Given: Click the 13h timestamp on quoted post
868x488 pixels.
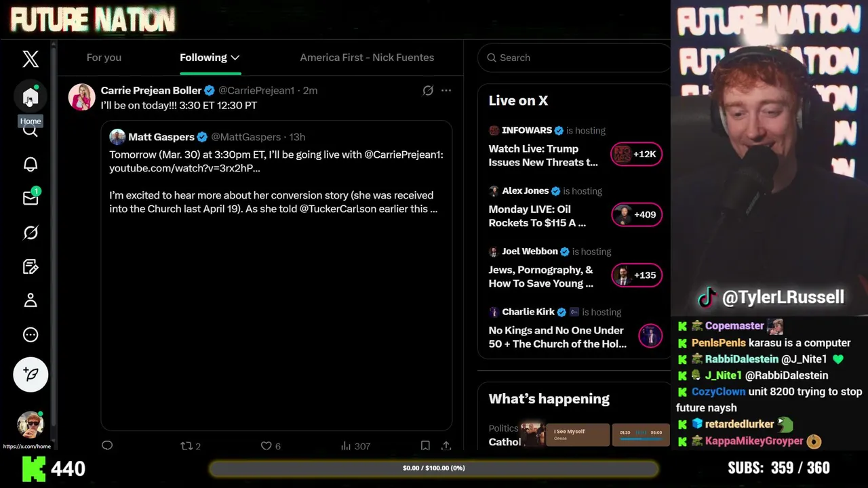Looking at the screenshot, I should [x=297, y=137].
